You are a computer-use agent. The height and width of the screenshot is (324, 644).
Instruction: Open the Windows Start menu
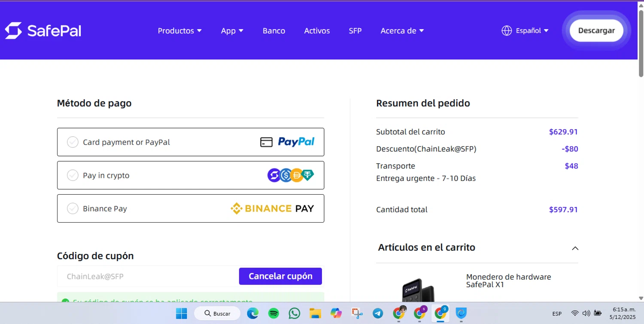(x=181, y=313)
